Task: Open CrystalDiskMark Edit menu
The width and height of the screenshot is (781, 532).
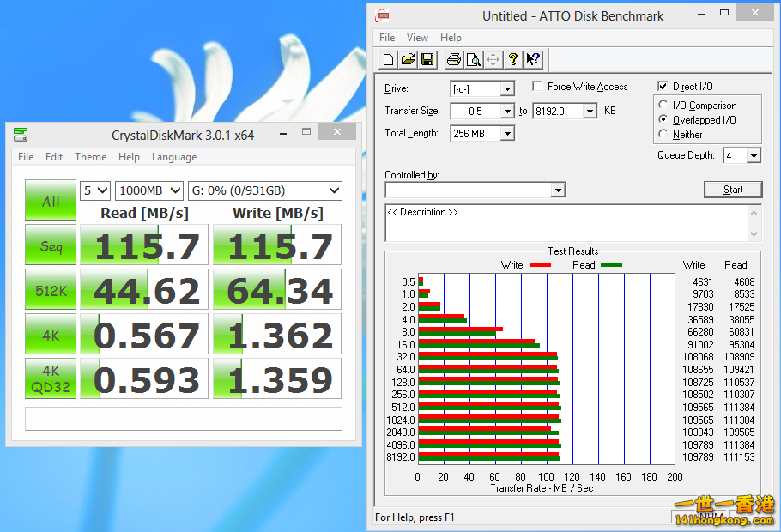Action: [54, 157]
